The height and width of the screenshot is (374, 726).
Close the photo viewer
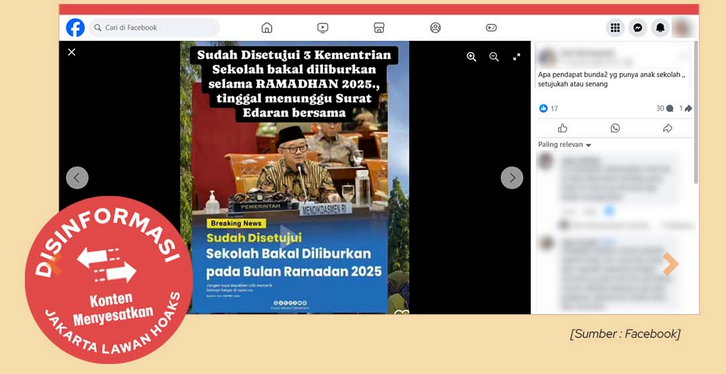pos(71,52)
